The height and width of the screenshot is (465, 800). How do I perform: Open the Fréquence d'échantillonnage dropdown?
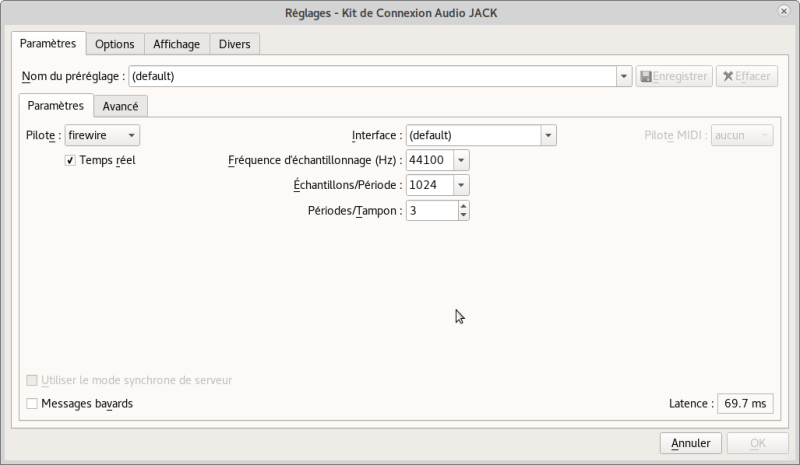pyautogui.click(x=460, y=160)
